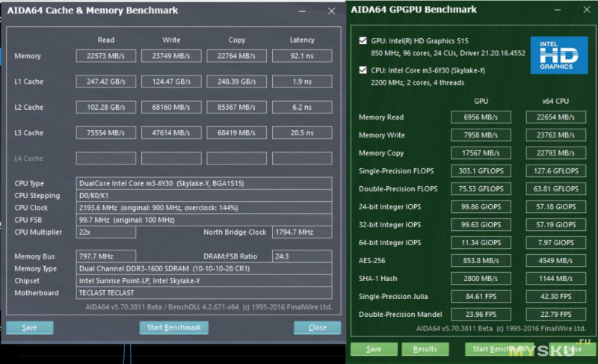Click GPU Memory Read value 6956 MB/s
Screen dimensions: 598x364
[x=481, y=117]
